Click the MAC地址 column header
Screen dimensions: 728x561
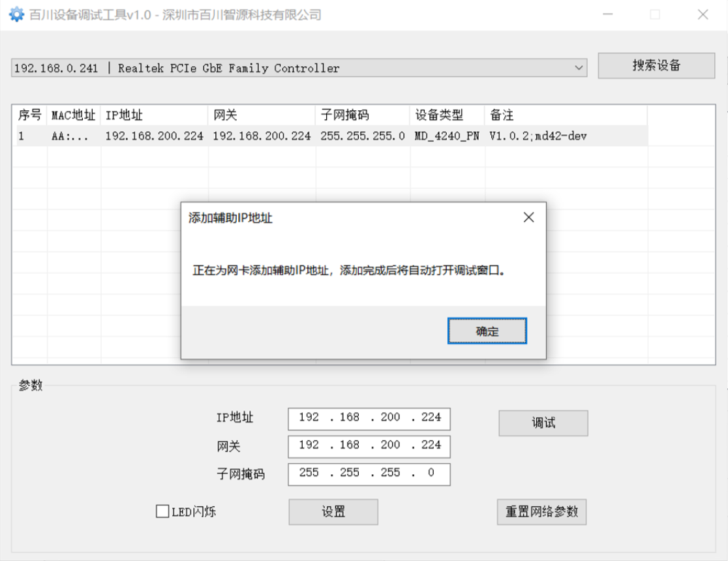[x=72, y=115]
